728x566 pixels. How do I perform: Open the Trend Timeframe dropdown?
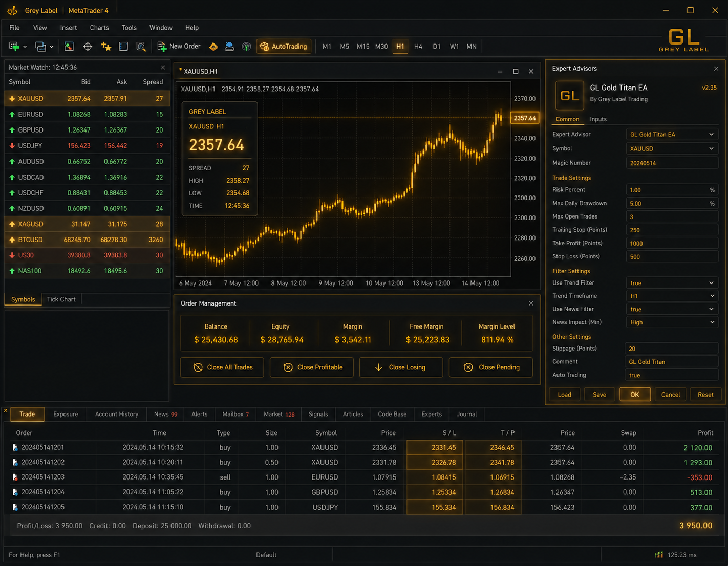pos(672,296)
